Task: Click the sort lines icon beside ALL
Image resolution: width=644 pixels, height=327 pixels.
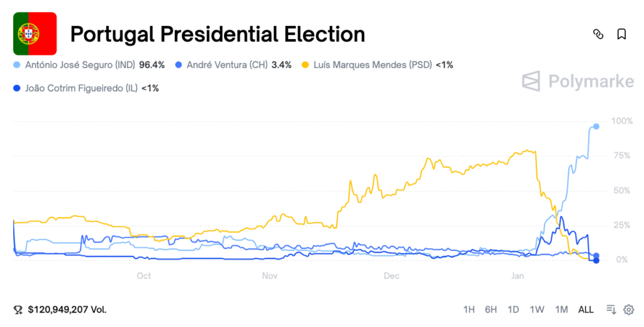Action: [x=611, y=309]
